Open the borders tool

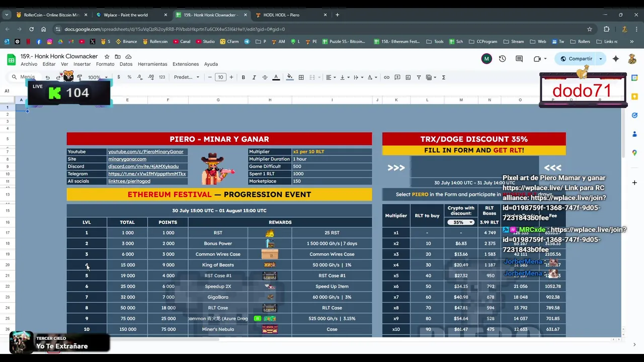tap(301, 77)
